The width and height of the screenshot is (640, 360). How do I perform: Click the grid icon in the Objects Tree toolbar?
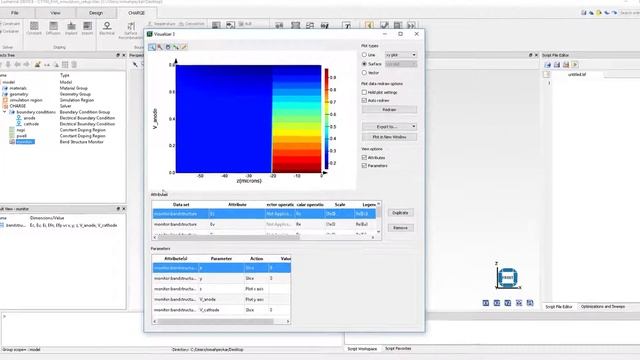(x=65, y=64)
